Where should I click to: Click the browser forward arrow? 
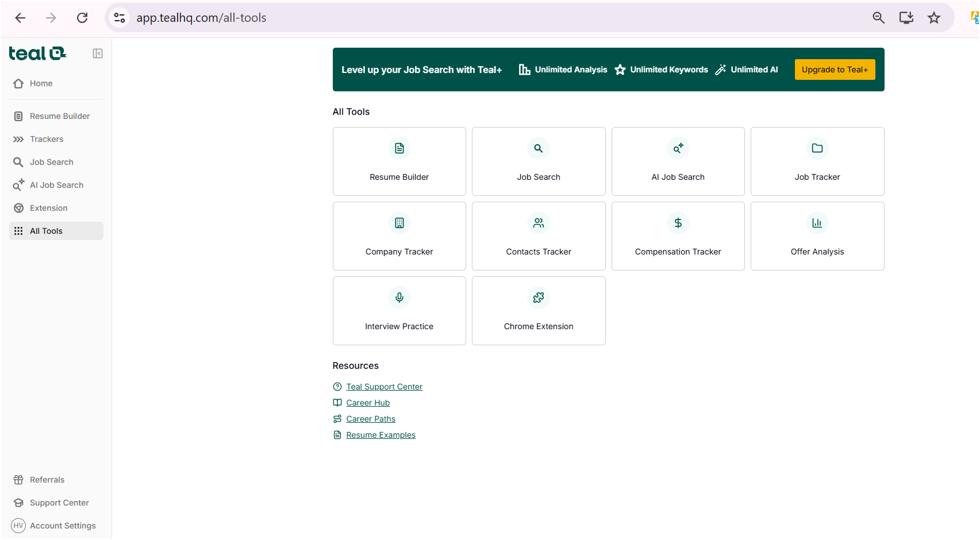(51, 18)
